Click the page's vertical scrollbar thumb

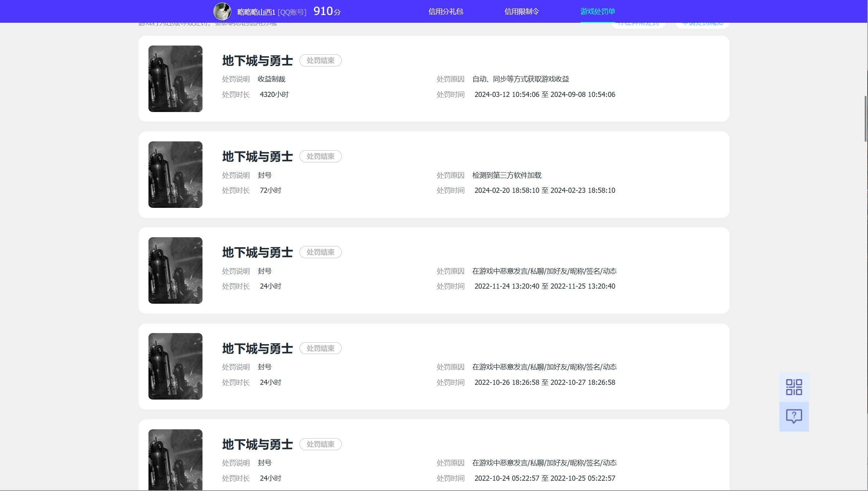tap(865, 119)
